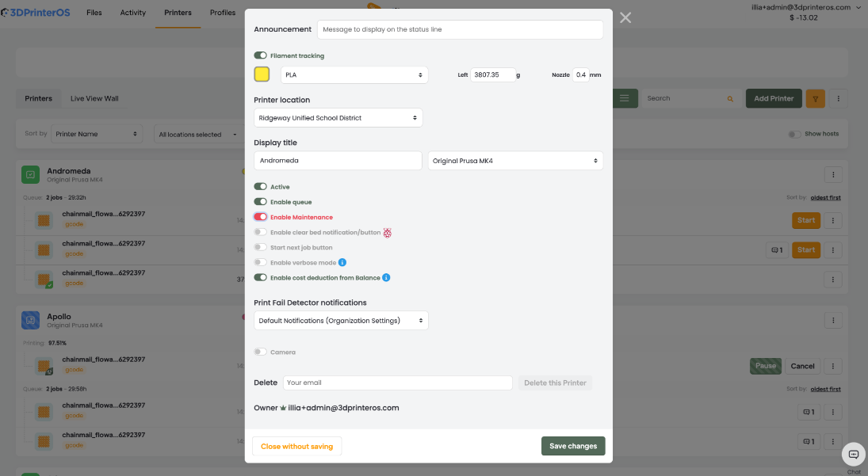Open Print Fail Detector notifications dropdown

pyautogui.click(x=341, y=321)
